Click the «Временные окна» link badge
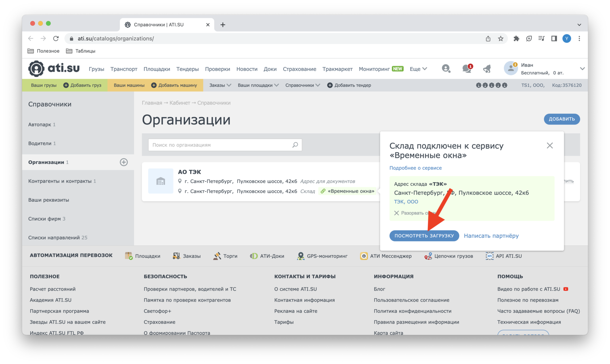 [347, 191]
